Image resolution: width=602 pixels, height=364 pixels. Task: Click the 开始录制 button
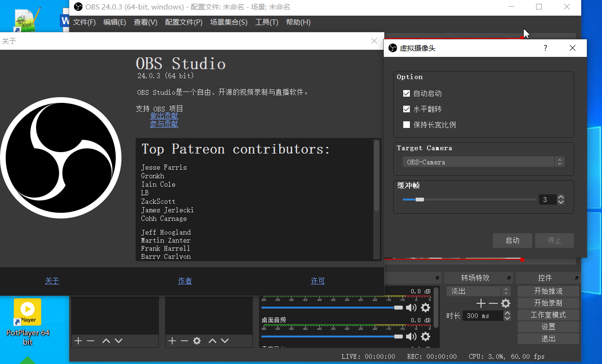(x=548, y=303)
